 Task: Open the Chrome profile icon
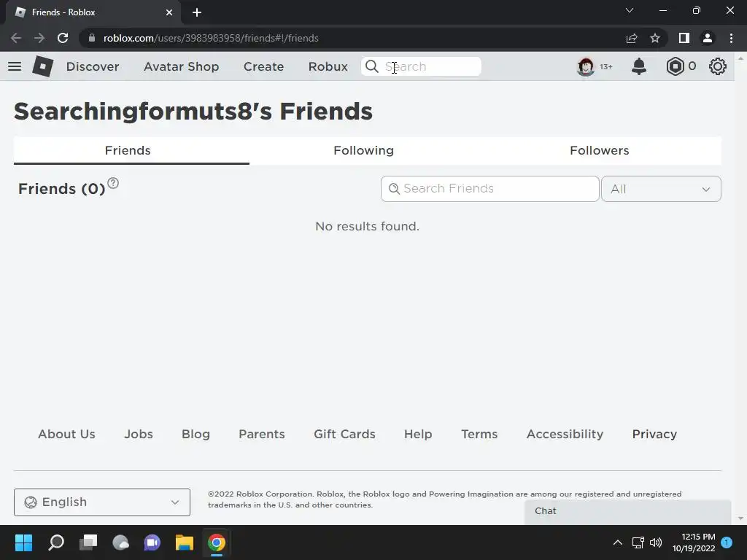(x=708, y=38)
